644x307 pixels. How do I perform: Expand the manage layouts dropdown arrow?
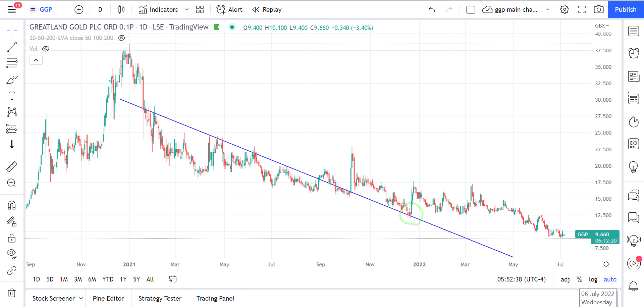(547, 10)
